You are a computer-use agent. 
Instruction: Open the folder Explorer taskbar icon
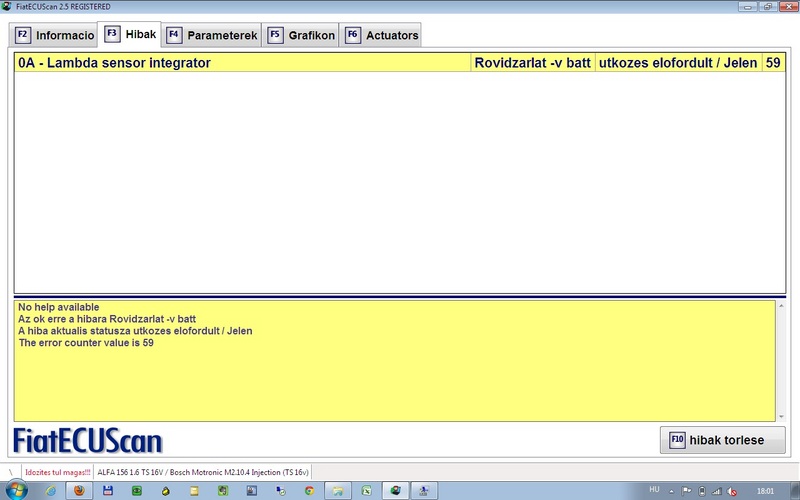pyautogui.click(x=339, y=490)
